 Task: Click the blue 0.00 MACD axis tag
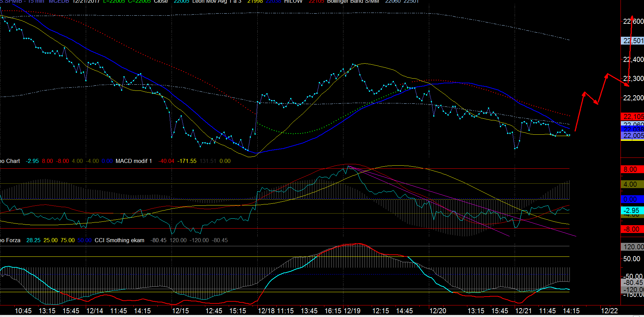point(632,199)
